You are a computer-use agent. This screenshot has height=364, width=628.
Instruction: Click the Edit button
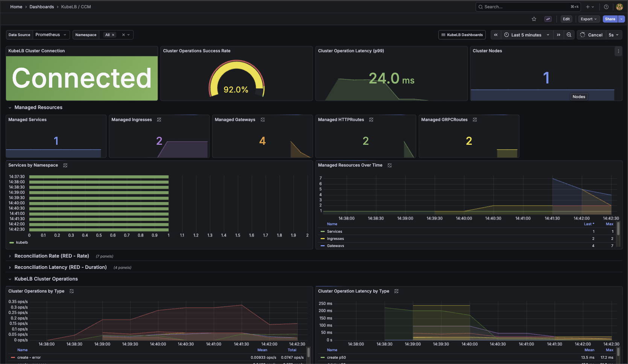pyautogui.click(x=566, y=19)
